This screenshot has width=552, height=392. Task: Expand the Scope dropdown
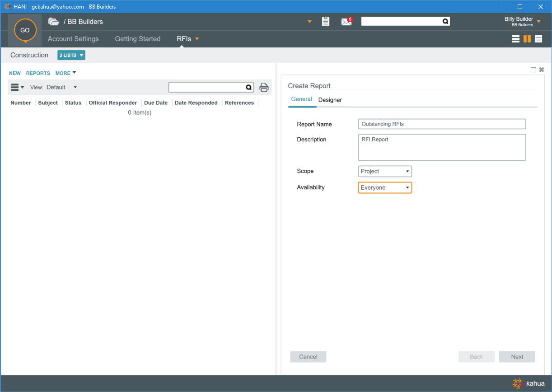click(385, 172)
